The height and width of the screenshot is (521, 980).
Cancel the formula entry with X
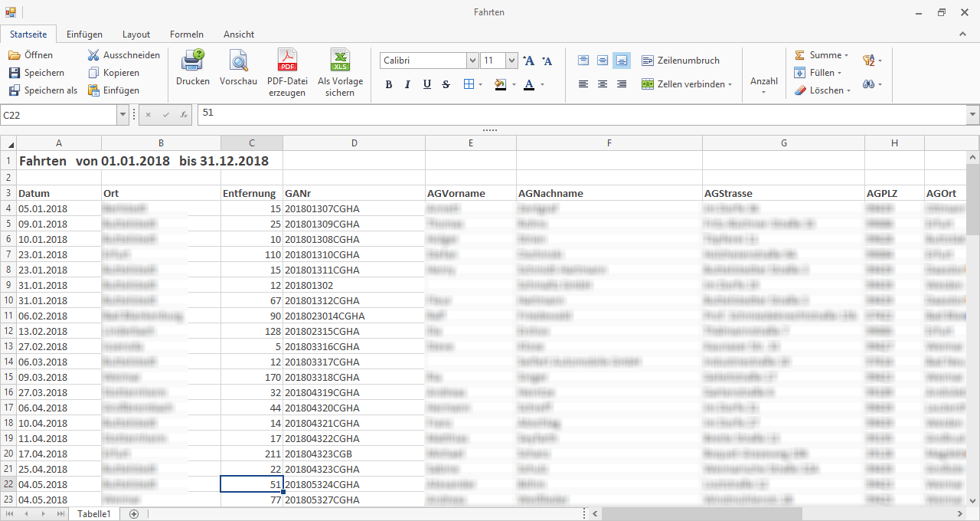(149, 114)
